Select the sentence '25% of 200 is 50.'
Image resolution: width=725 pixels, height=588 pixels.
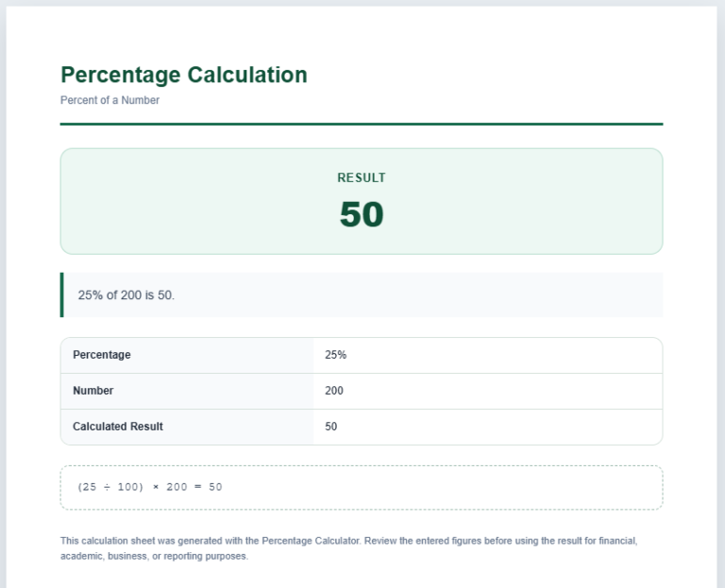(x=126, y=294)
